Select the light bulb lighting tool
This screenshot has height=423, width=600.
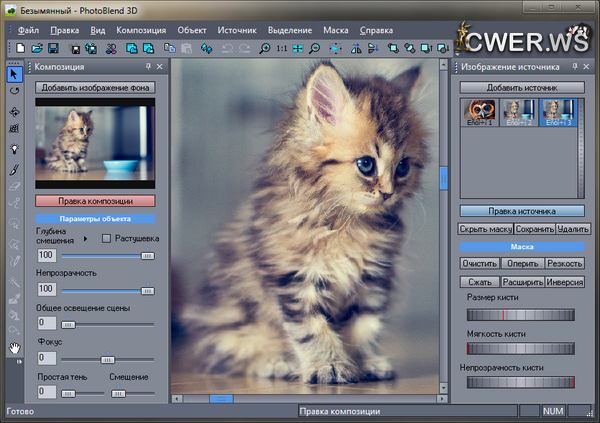click(14, 148)
